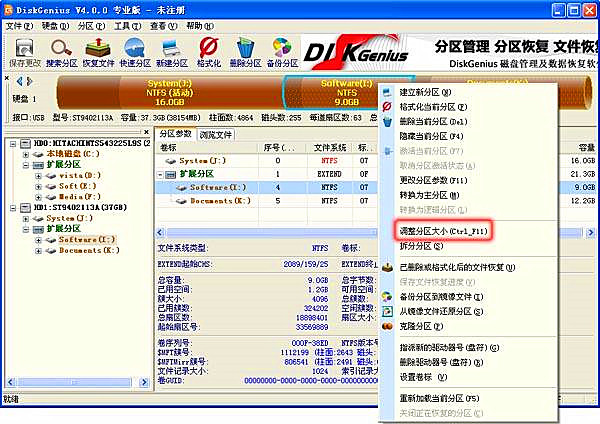600x424 pixels.
Task: Choose 删除驱动器号(盘符) menu item
Action: pyautogui.click(x=467, y=362)
